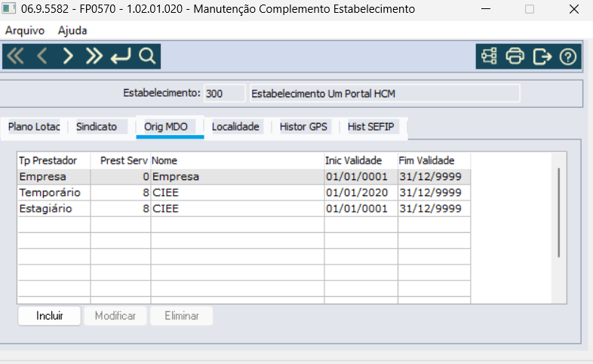Click Fim Validade 31/12/9999 in Estagiário row

coord(434,209)
